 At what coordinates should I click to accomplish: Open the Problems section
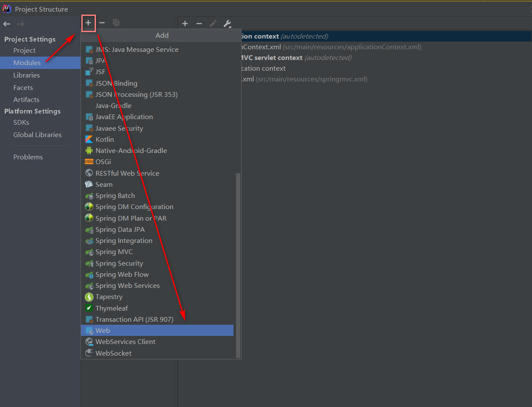(28, 157)
